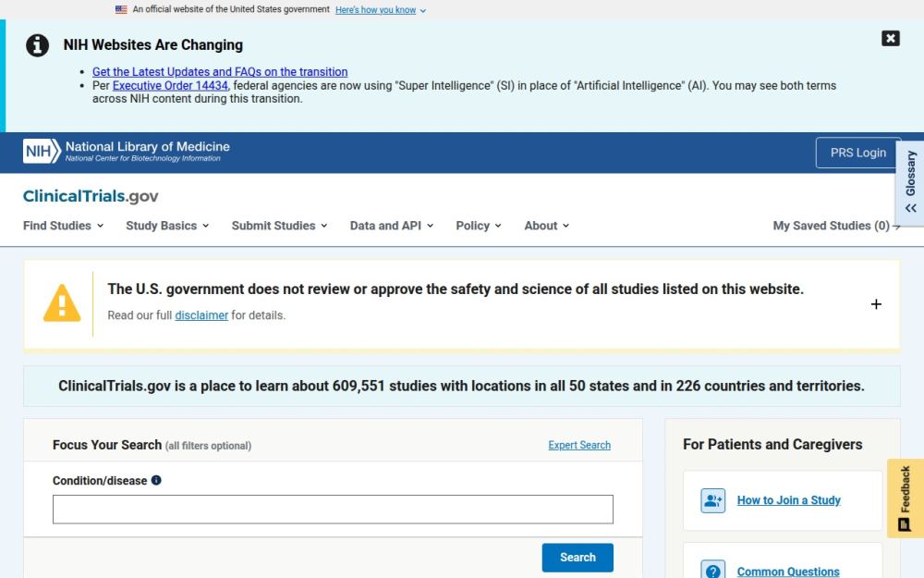
Task: Click the 609,551 studies statement text
Action: pos(461,387)
